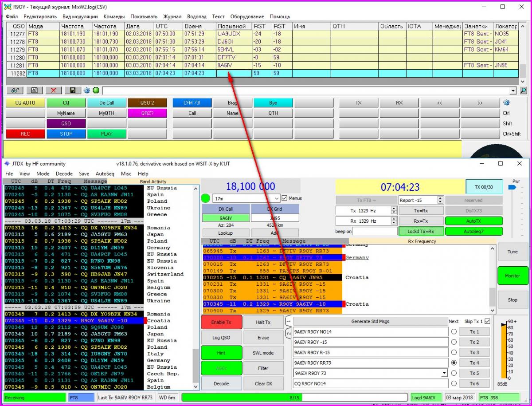Click the red X delete icon
The width and height of the screenshot is (532, 406).
[x=53, y=90]
